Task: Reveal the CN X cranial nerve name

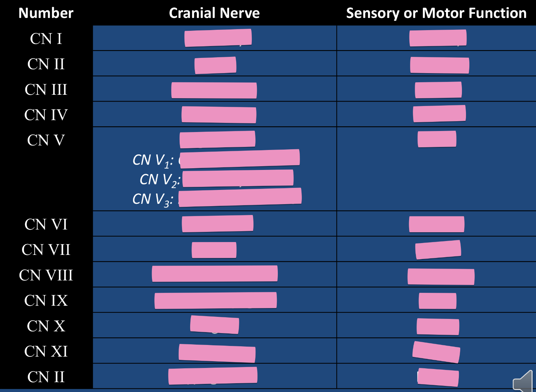Action: click(x=215, y=325)
